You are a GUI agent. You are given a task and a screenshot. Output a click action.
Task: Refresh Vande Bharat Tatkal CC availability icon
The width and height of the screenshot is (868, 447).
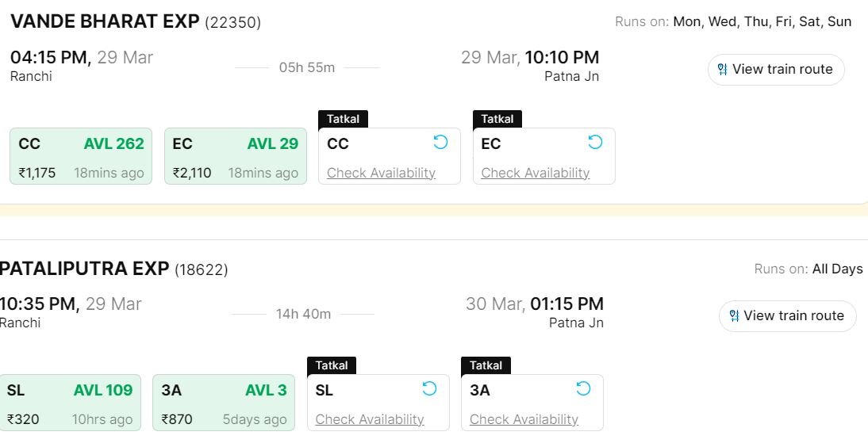click(x=440, y=142)
